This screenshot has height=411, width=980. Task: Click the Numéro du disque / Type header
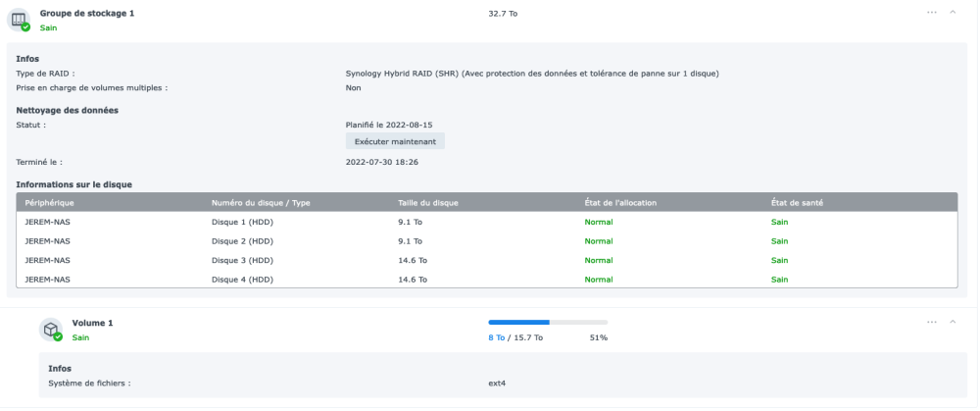[x=261, y=203]
